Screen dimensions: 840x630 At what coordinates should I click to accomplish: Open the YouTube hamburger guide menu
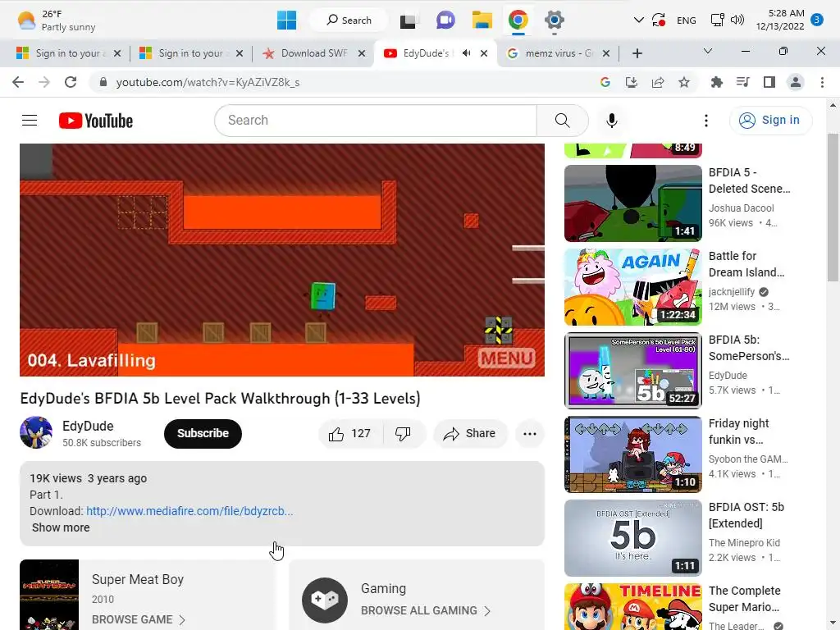pos(30,121)
